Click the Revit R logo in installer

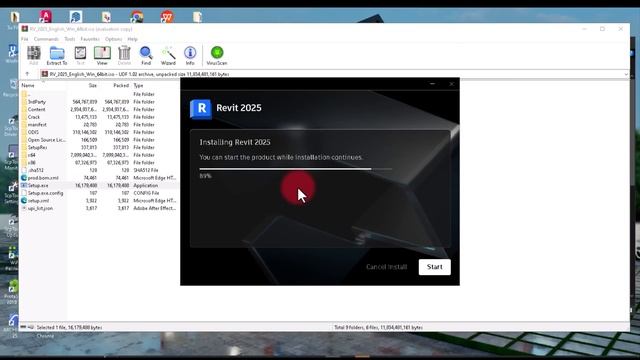pyautogui.click(x=200, y=109)
